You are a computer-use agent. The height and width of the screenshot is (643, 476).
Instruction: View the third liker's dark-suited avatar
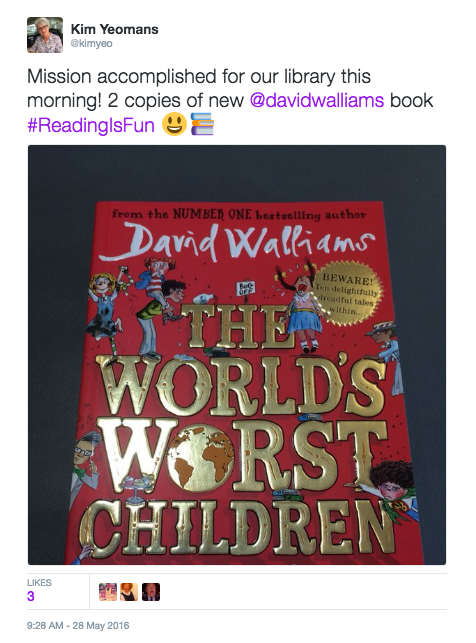[151, 592]
